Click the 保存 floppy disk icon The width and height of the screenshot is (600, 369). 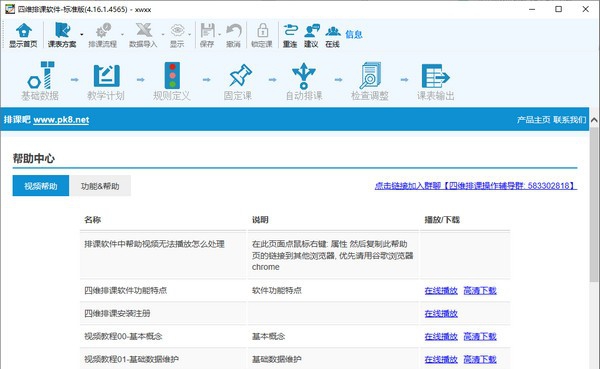(207, 31)
